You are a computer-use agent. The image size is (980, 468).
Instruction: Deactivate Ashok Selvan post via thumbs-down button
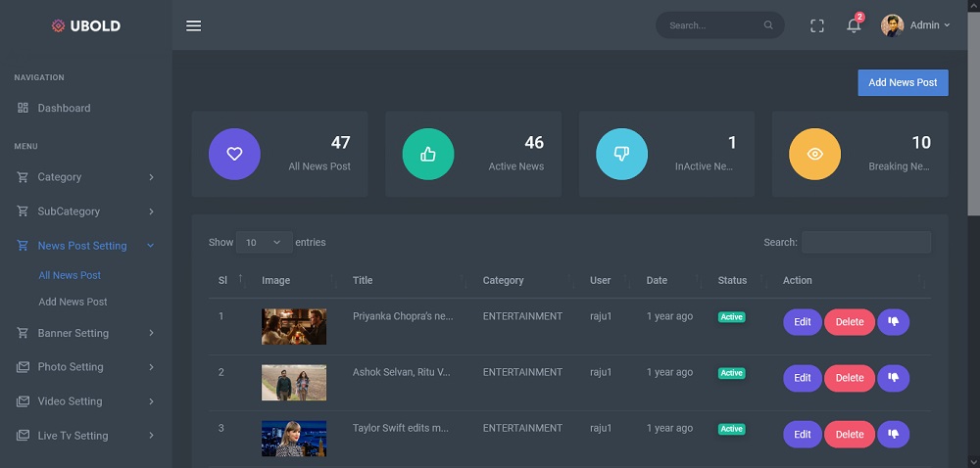pos(894,378)
